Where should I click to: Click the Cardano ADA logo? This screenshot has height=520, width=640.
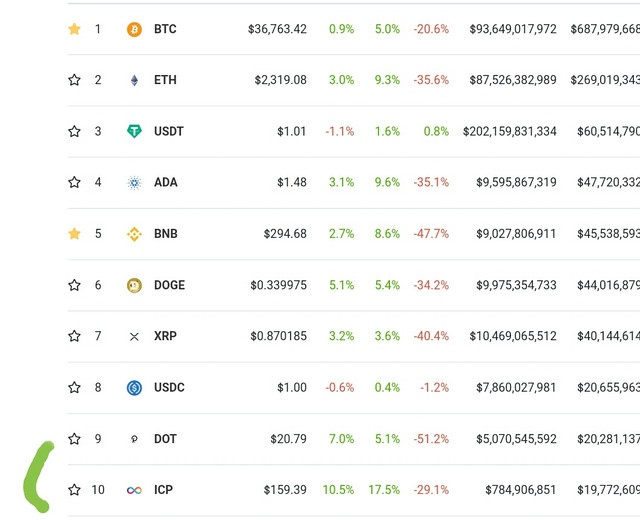coord(134,182)
